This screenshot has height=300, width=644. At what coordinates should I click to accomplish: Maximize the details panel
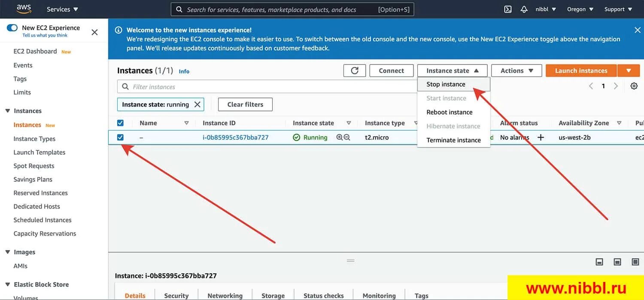pos(635,262)
